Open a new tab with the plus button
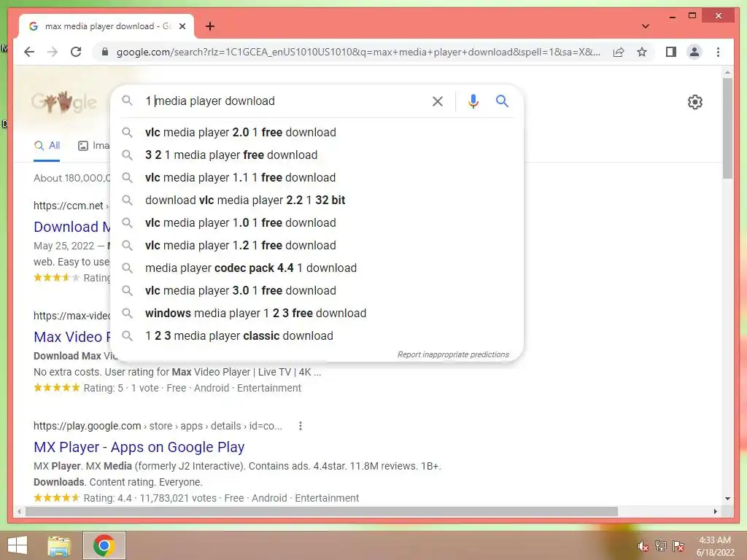The width and height of the screenshot is (747, 560). click(x=210, y=26)
